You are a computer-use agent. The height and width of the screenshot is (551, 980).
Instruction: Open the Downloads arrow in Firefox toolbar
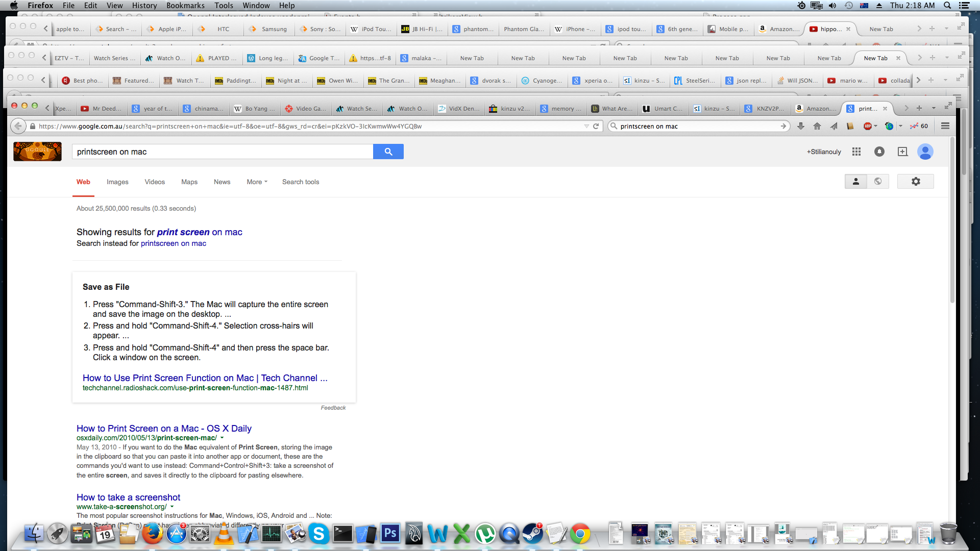801,126
